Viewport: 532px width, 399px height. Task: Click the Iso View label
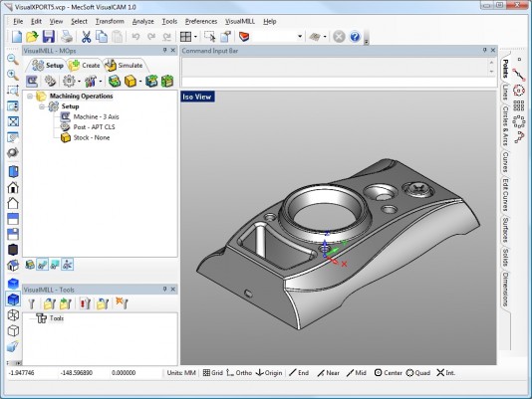[x=197, y=97]
